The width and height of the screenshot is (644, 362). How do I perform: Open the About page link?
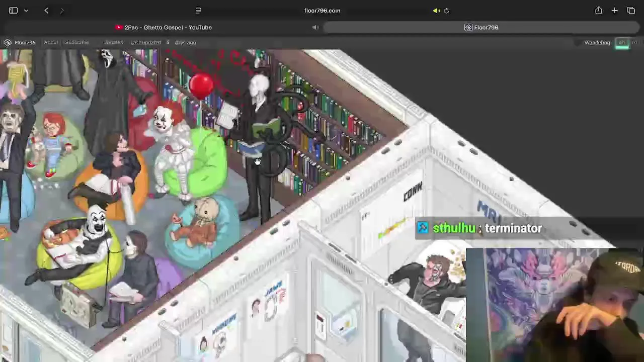[51, 42]
